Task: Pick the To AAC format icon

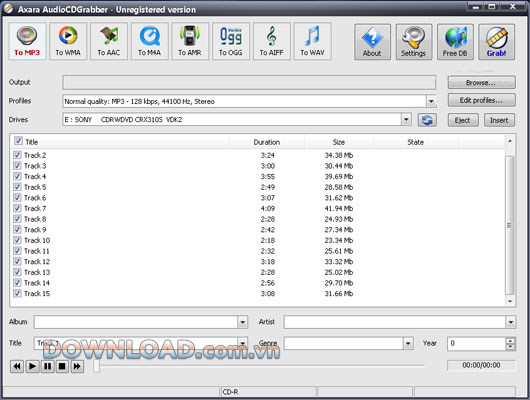Action: [109, 41]
